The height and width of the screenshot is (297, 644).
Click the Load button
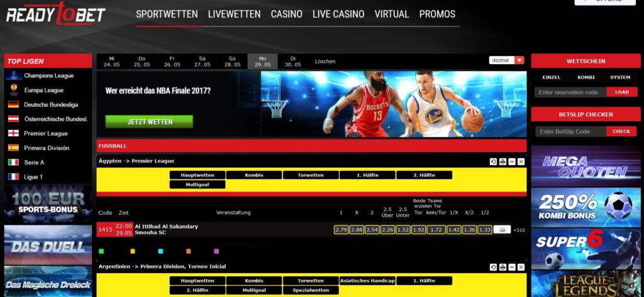click(622, 92)
